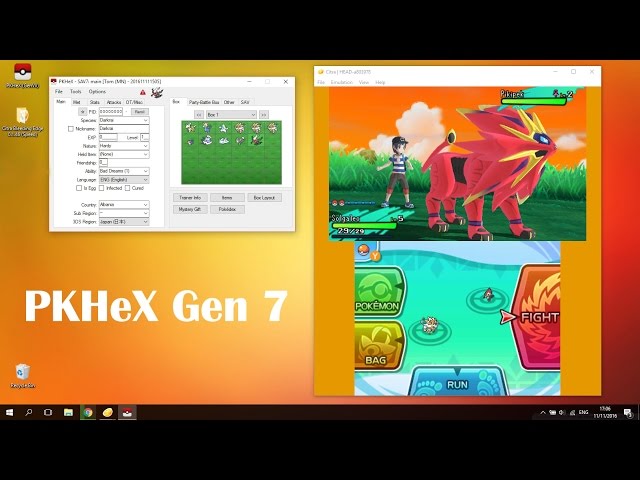The image size is (640, 480).
Task: Show hidden system tray icons
Action: coord(543,413)
